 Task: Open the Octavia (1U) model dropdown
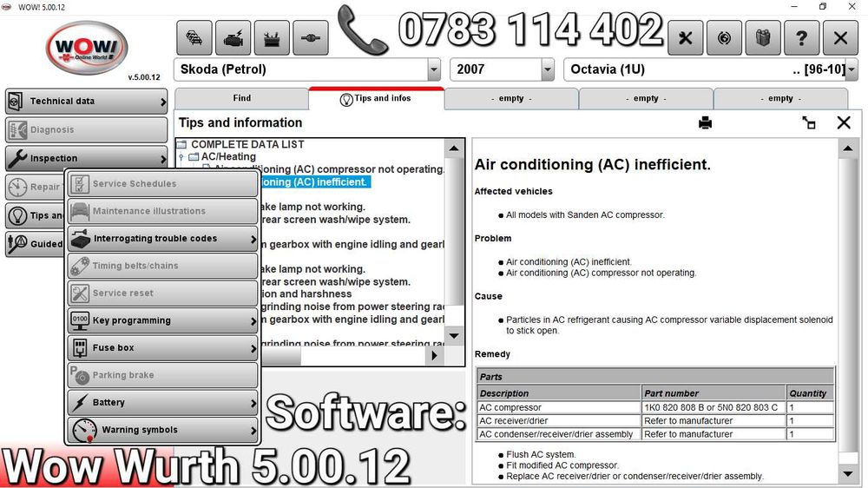(852, 69)
